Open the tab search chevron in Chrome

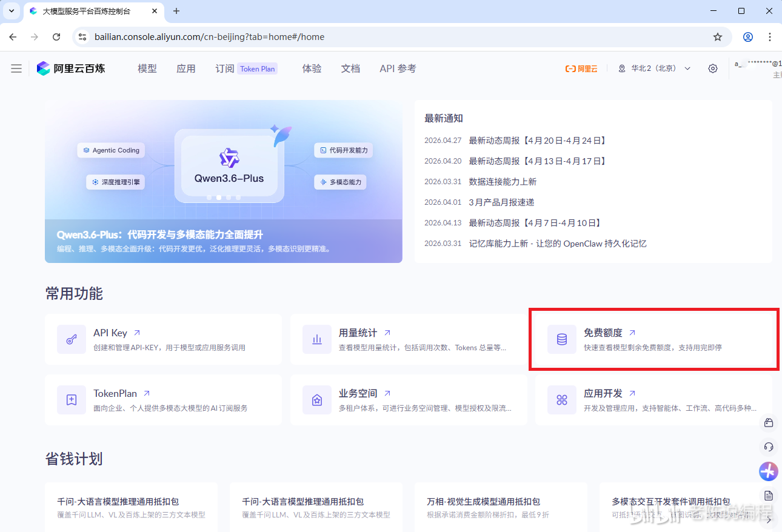click(11, 11)
